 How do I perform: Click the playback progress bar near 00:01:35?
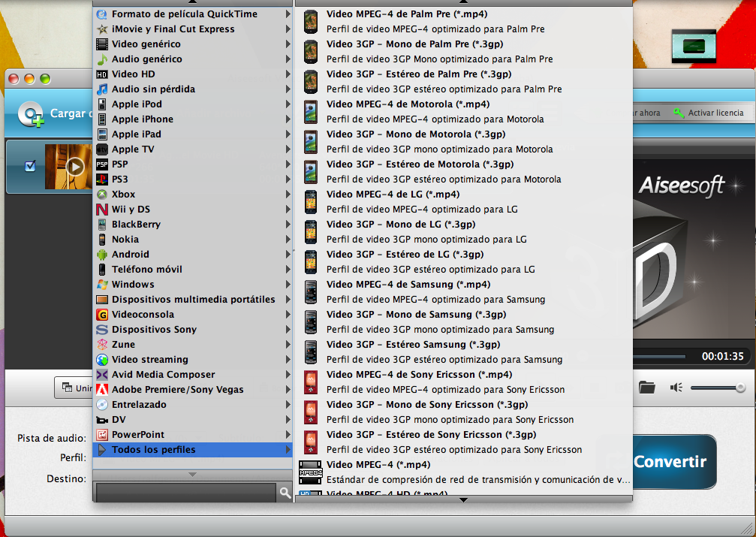point(659,357)
